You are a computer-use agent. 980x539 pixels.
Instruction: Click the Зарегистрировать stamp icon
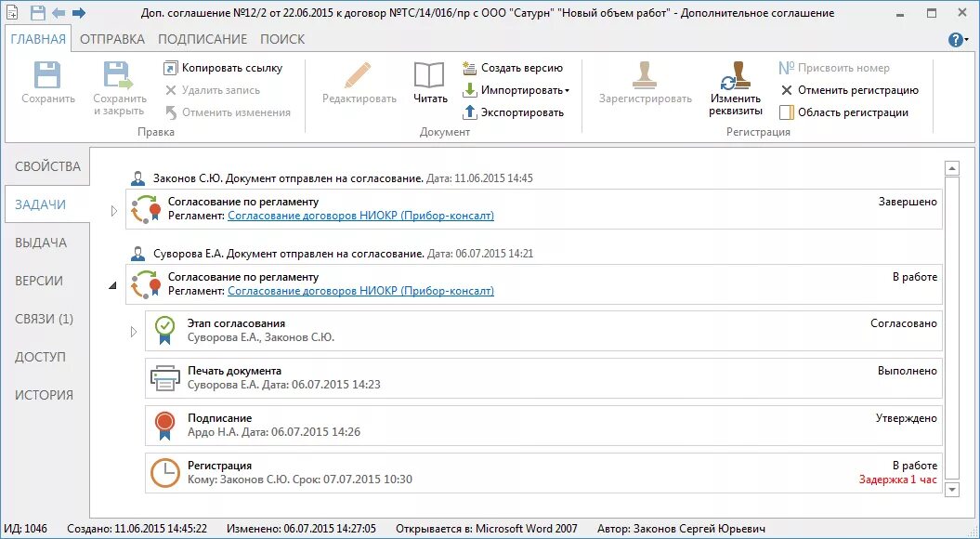(645, 75)
